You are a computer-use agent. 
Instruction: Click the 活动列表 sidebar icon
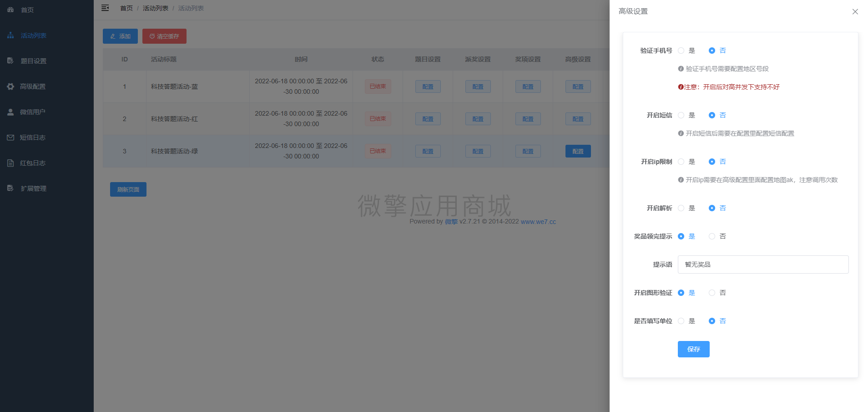click(x=10, y=35)
